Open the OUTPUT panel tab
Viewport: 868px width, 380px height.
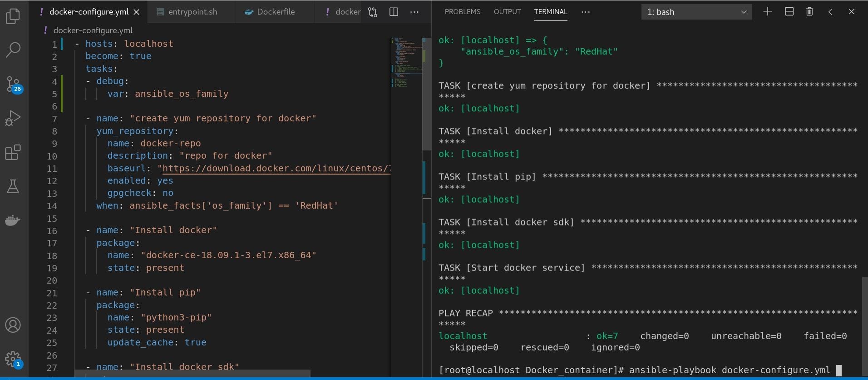[507, 12]
